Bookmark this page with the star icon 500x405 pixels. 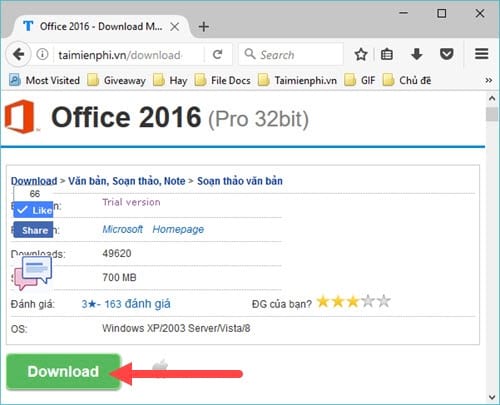coord(361,54)
